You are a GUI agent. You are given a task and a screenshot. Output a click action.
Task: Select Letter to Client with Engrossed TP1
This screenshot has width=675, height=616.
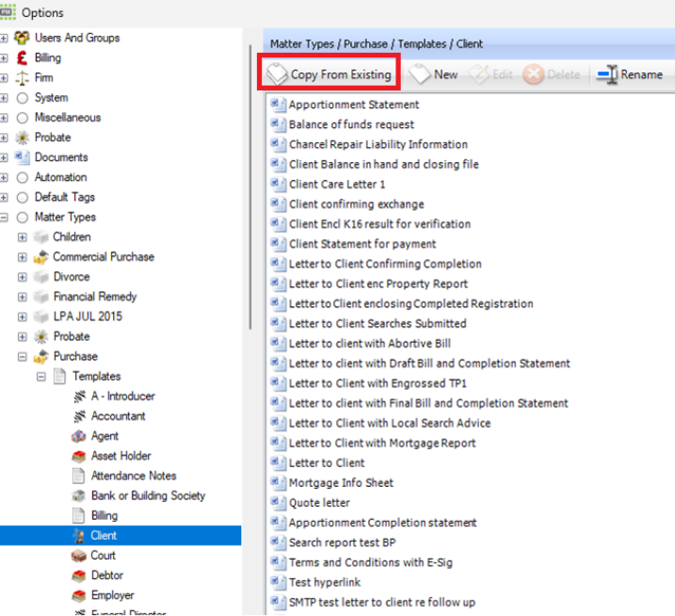378,383
